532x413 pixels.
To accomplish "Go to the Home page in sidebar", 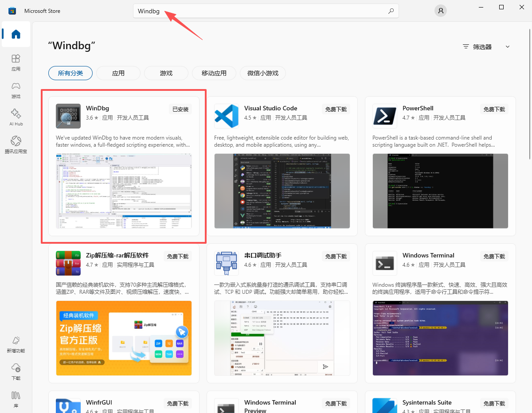I will pyautogui.click(x=16, y=34).
